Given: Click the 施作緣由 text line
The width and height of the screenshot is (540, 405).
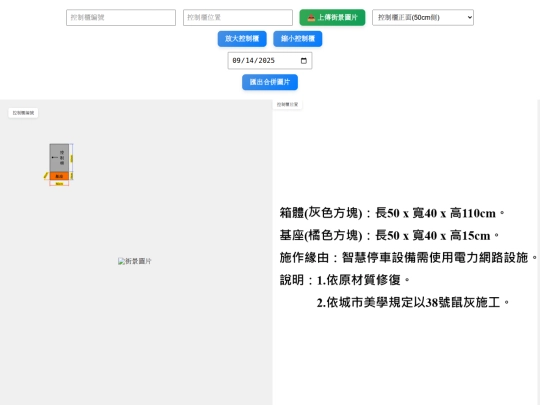Looking at the screenshot, I should click(408, 258).
